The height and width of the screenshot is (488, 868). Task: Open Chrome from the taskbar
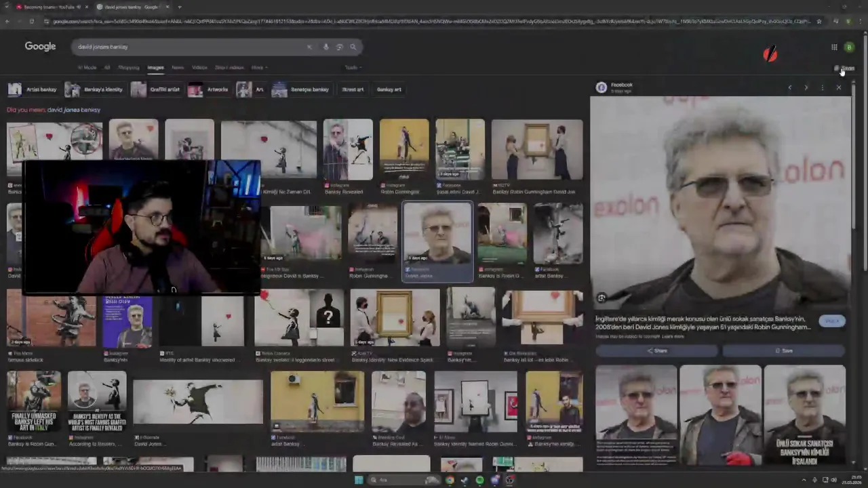(449, 480)
